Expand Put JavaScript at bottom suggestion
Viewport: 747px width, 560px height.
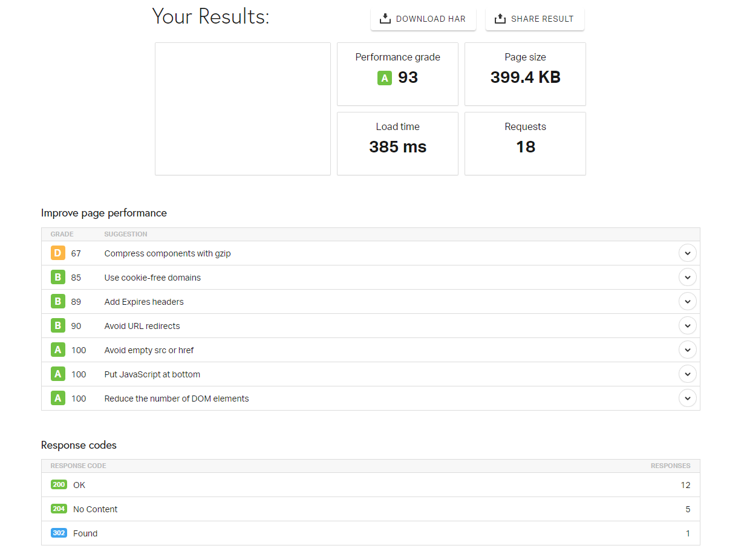pyautogui.click(x=687, y=374)
